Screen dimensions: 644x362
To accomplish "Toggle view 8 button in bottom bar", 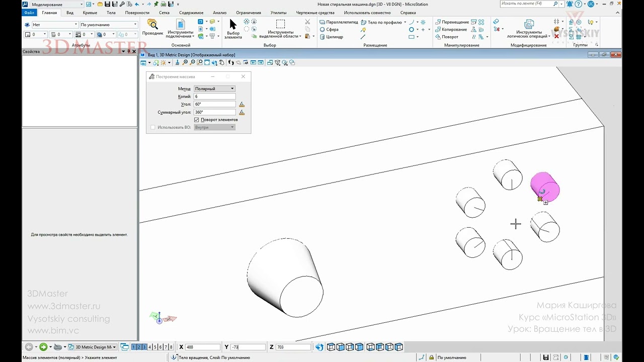I will tap(171, 347).
